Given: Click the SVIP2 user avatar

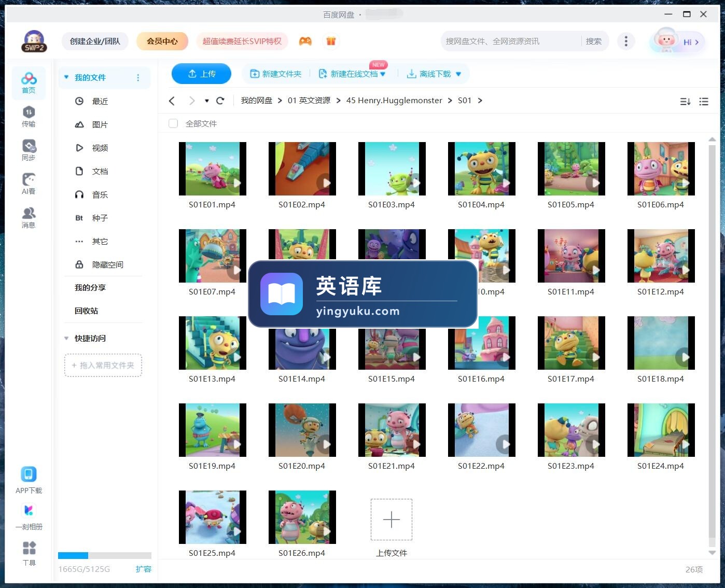Looking at the screenshot, I should click(x=34, y=41).
